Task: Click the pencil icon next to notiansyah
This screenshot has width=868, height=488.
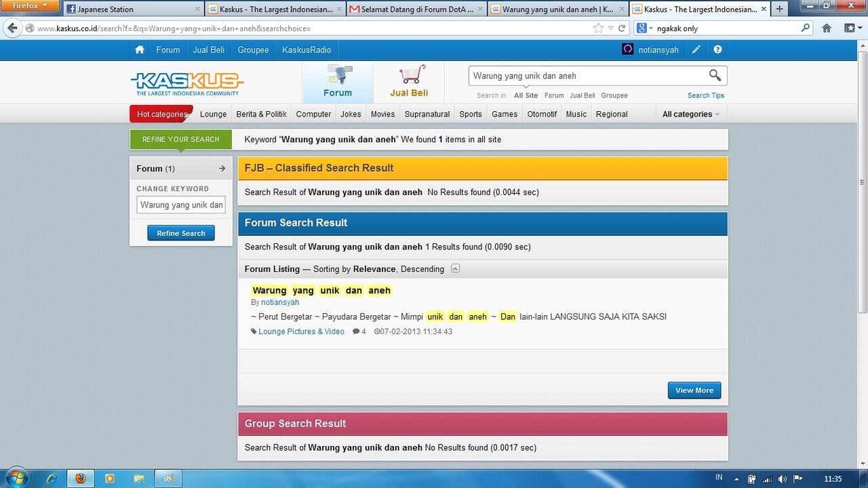Action: [696, 49]
